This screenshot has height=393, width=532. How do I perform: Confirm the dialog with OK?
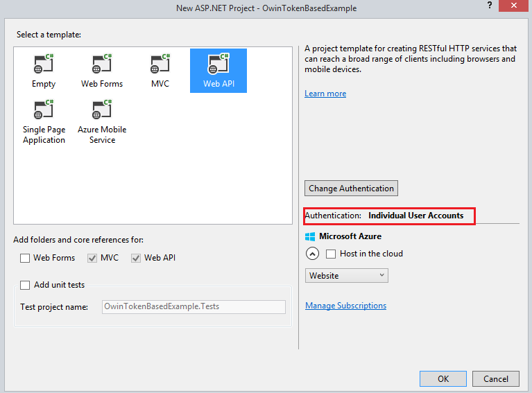443,378
